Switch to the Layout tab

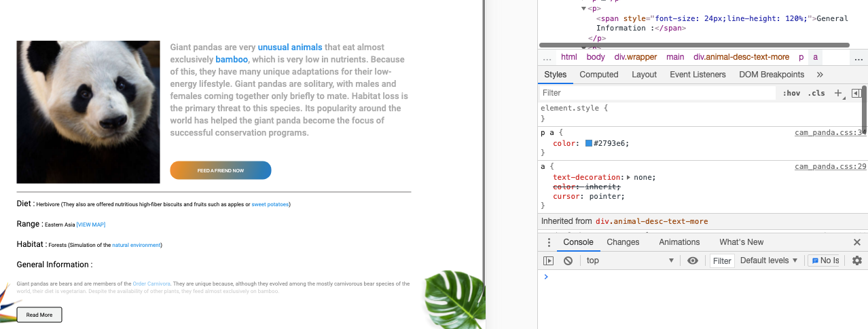pyautogui.click(x=644, y=75)
